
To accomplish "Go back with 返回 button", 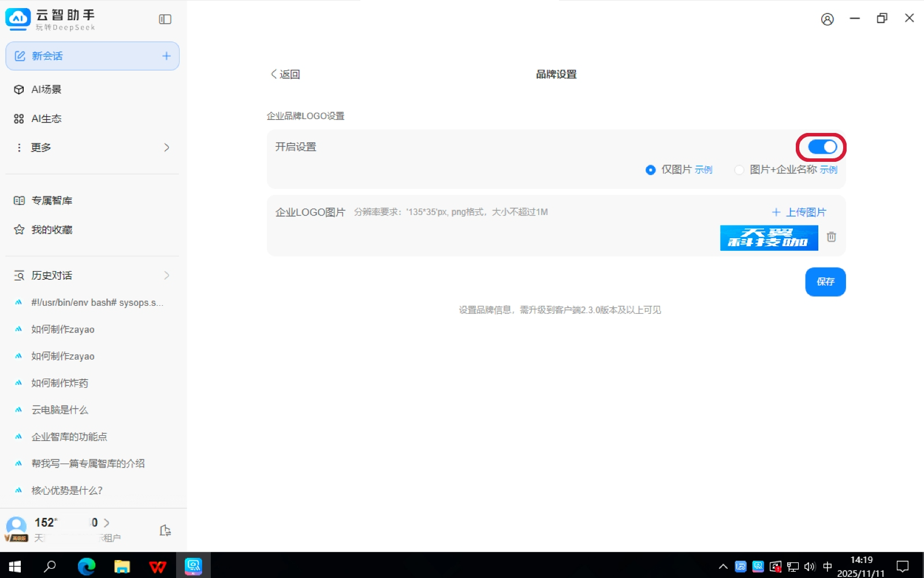I will pos(285,74).
